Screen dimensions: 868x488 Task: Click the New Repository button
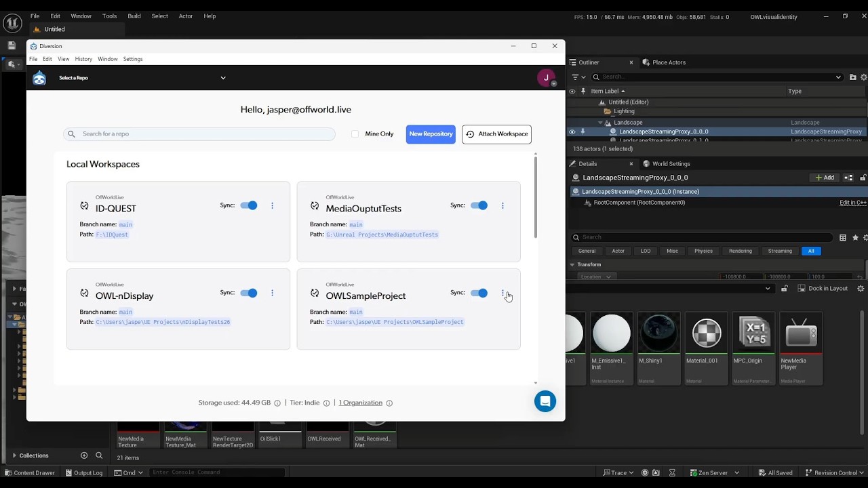tap(431, 134)
